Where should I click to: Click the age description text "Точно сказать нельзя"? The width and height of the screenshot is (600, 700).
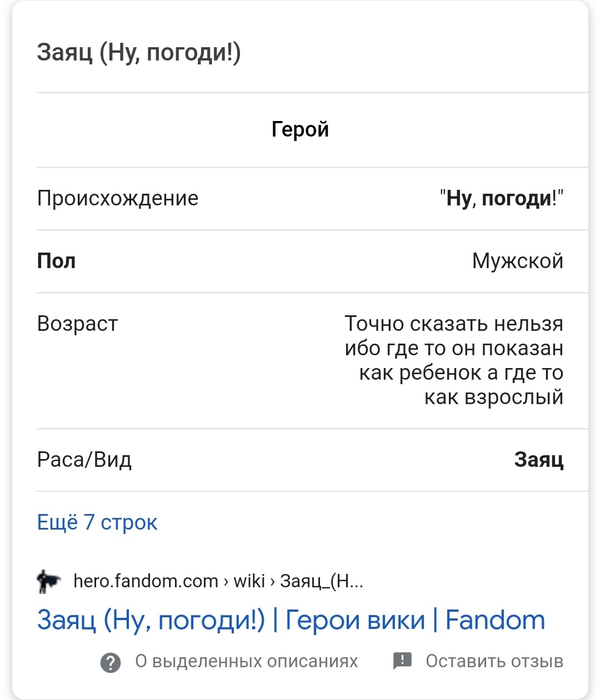(454, 324)
